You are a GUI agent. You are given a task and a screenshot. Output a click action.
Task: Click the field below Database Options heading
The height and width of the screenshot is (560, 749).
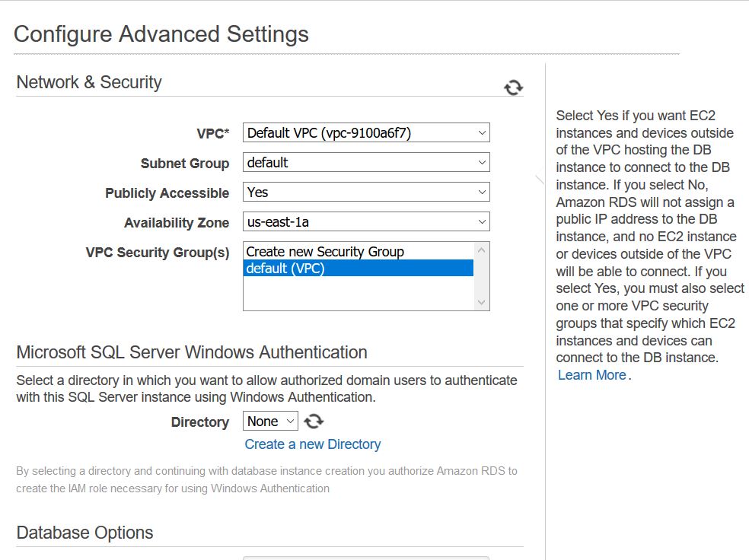tap(366, 558)
